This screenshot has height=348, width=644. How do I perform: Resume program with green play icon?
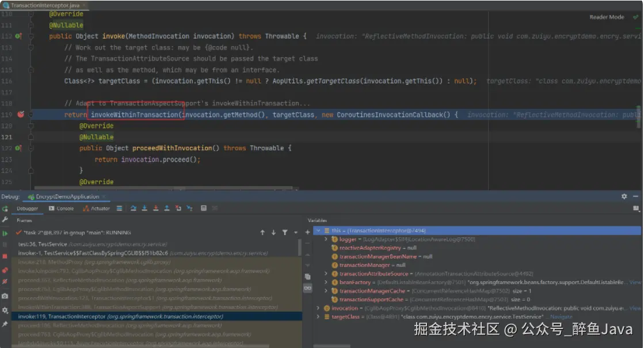click(x=5, y=233)
